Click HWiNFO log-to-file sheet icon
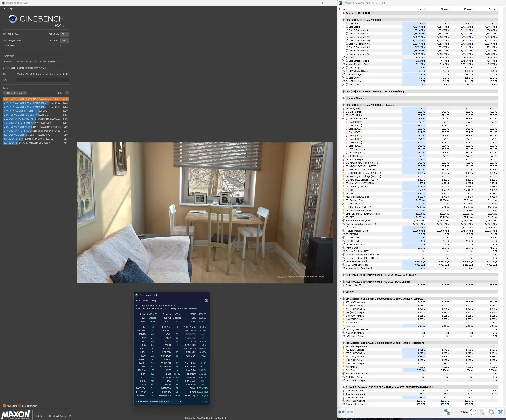506x420 pixels. tap(482, 412)
